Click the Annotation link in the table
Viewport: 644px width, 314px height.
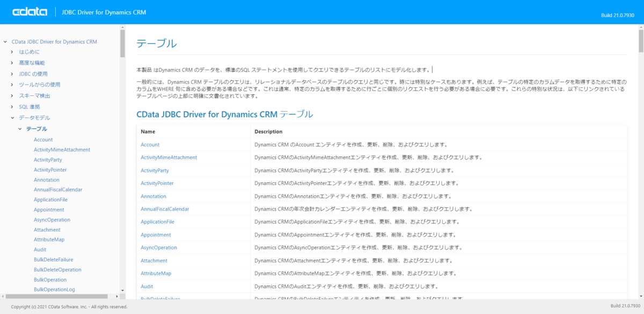point(153,196)
